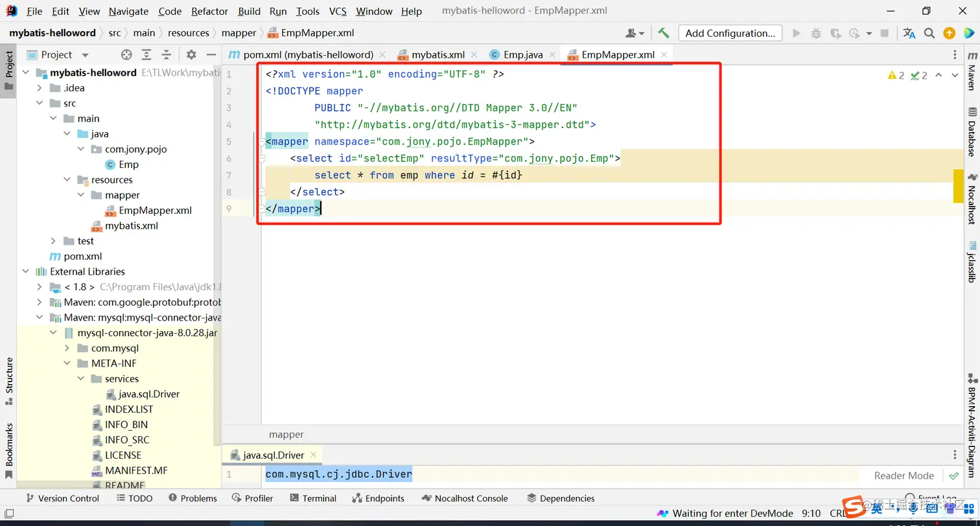The width and height of the screenshot is (980, 526).
Task: Click the Debug bug icon in toolbar
Action: click(816, 33)
